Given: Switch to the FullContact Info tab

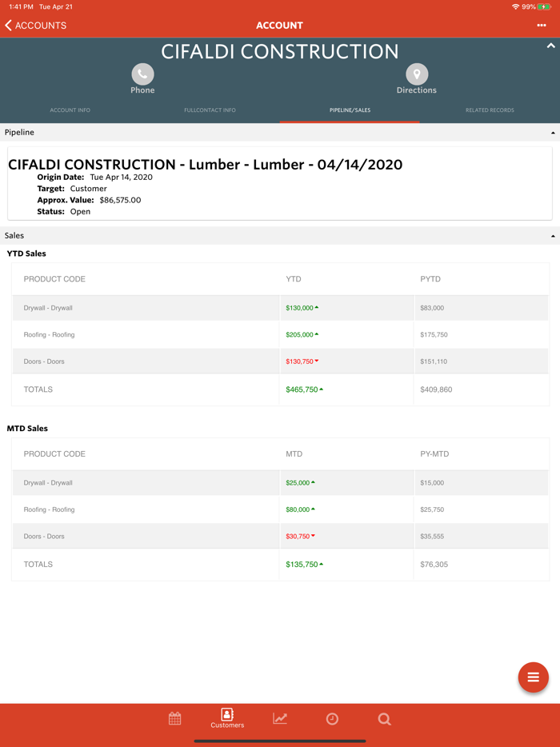Looking at the screenshot, I should pyautogui.click(x=210, y=110).
